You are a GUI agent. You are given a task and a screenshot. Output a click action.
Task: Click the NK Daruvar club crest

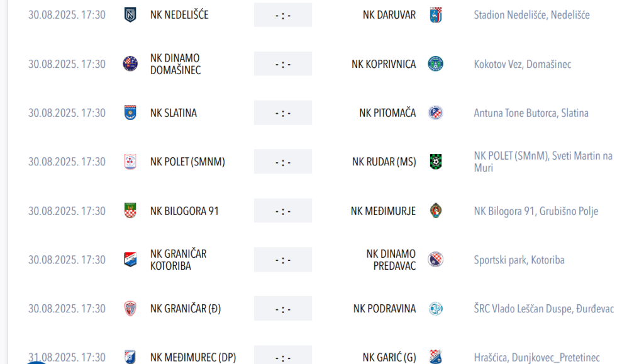(436, 15)
